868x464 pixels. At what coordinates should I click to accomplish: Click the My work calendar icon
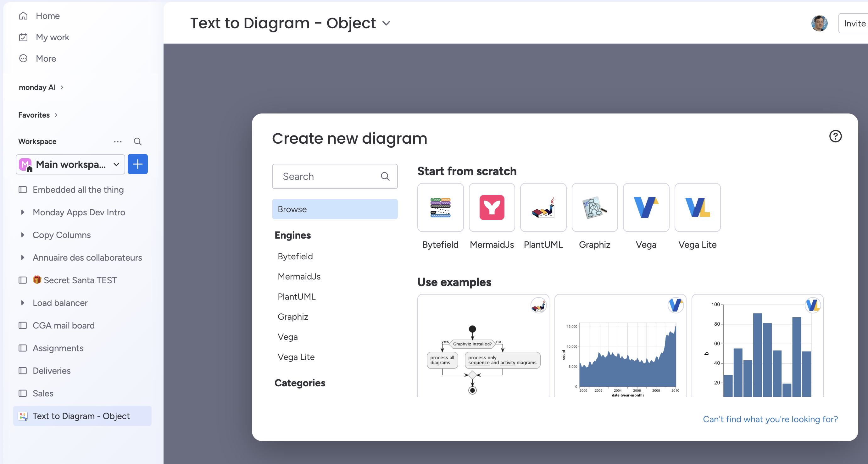click(x=23, y=37)
